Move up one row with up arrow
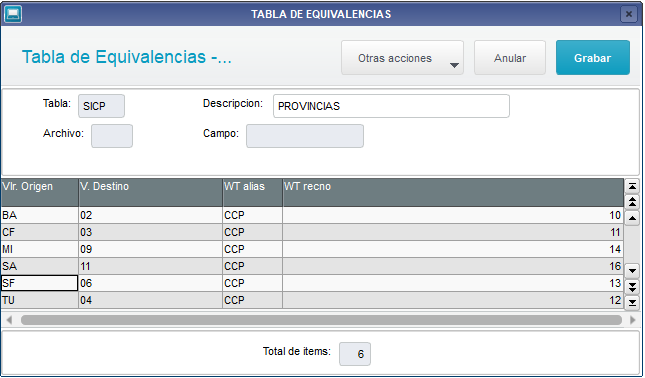 (632, 218)
